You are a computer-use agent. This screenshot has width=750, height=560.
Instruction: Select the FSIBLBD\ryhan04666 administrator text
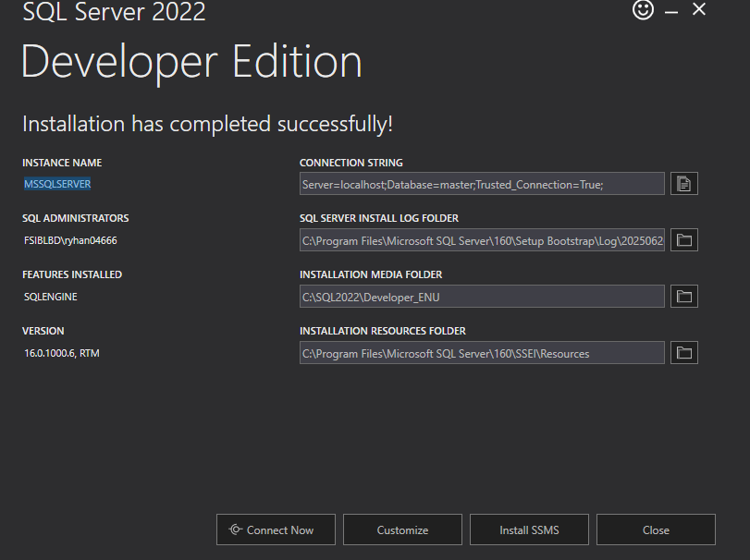click(x=70, y=240)
